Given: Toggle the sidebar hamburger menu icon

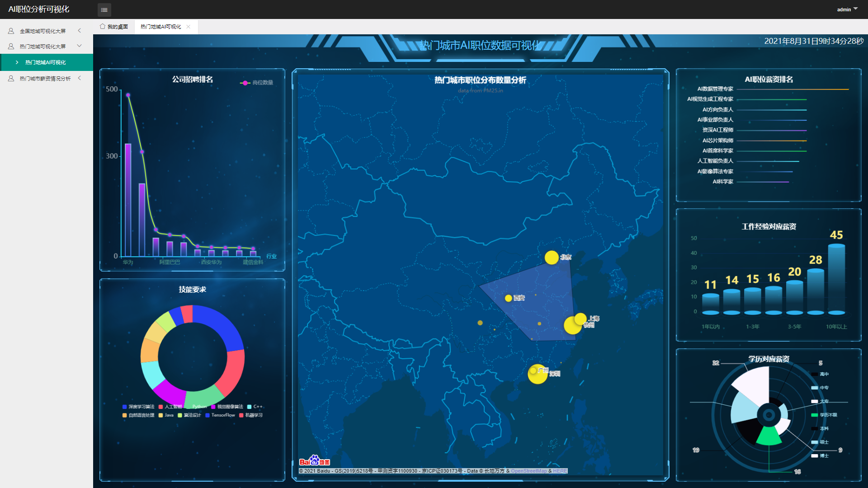Looking at the screenshot, I should click(x=104, y=9).
